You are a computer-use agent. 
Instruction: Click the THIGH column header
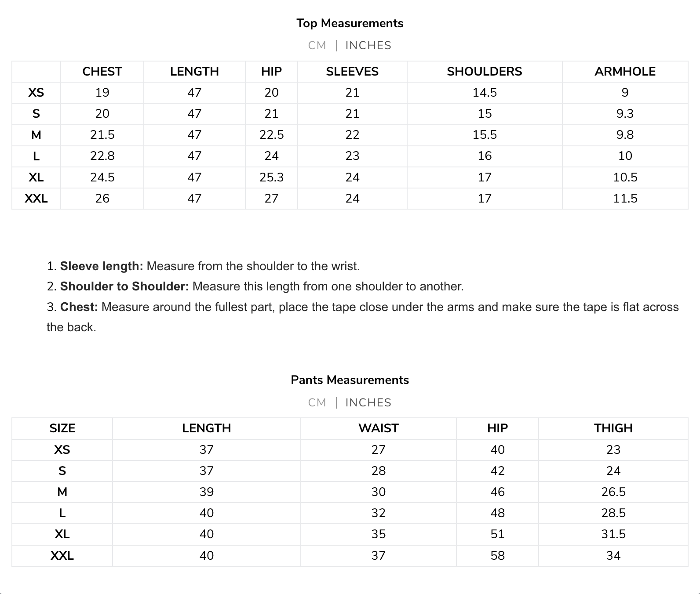tap(613, 428)
